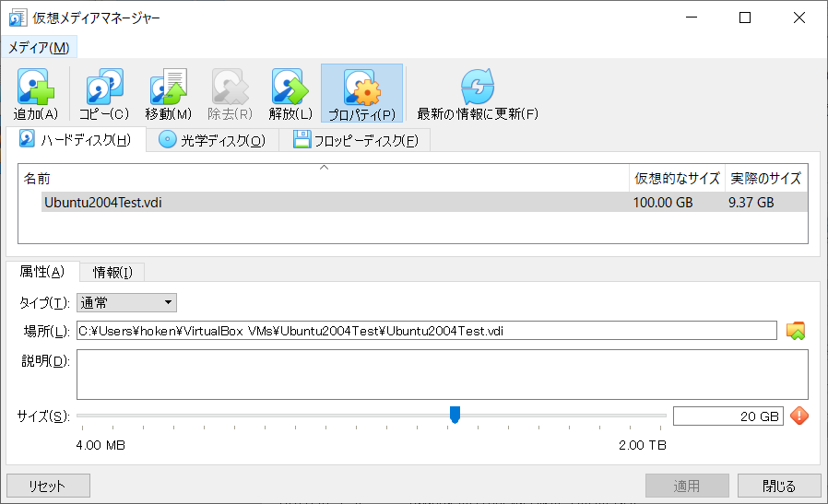
Task: Click the 9.37 GB actual size cell
Action: pos(751,203)
